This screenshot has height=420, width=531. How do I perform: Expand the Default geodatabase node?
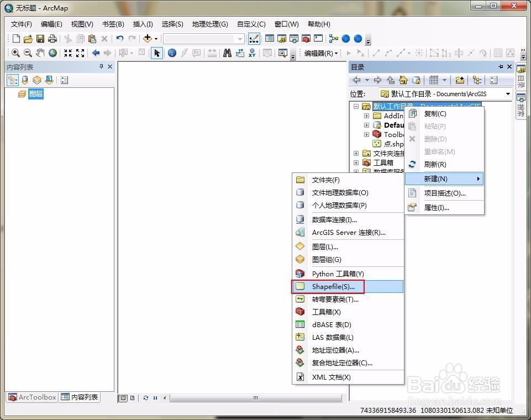(x=366, y=125)
